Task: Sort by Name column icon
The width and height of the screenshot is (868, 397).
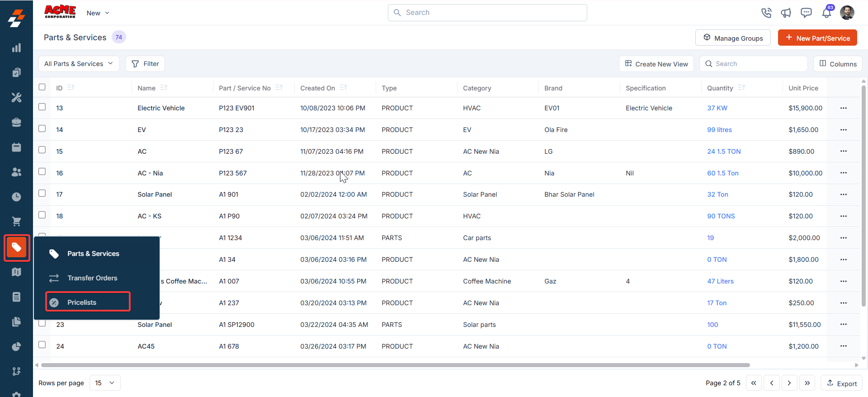Action: coord(164,87)
